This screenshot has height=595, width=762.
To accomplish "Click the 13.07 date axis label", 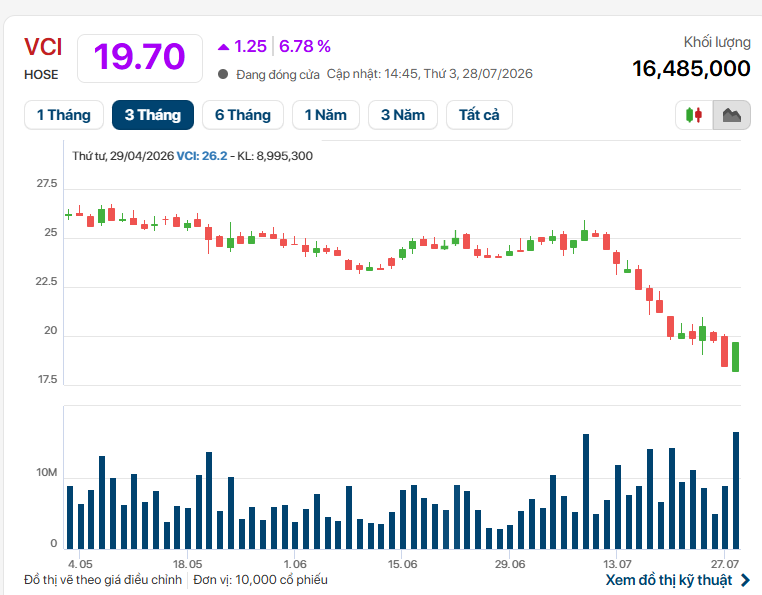I will 617,564.
